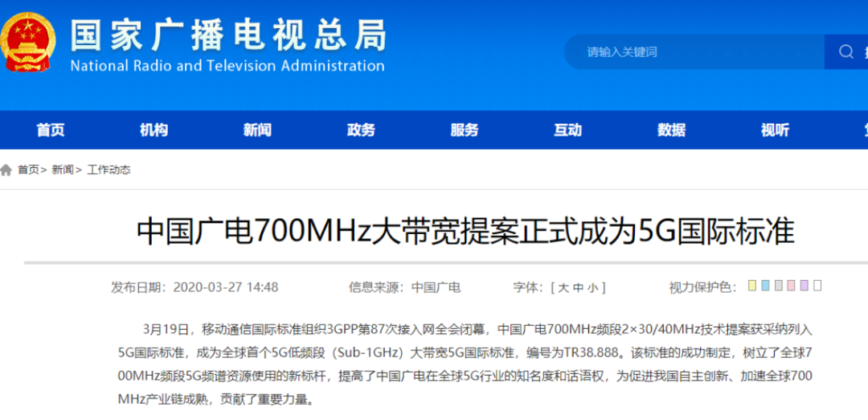Viewport: 868px width, 420px height.
Task: Click the paragraph line starting 3月19日
Action: click(477, 330)
